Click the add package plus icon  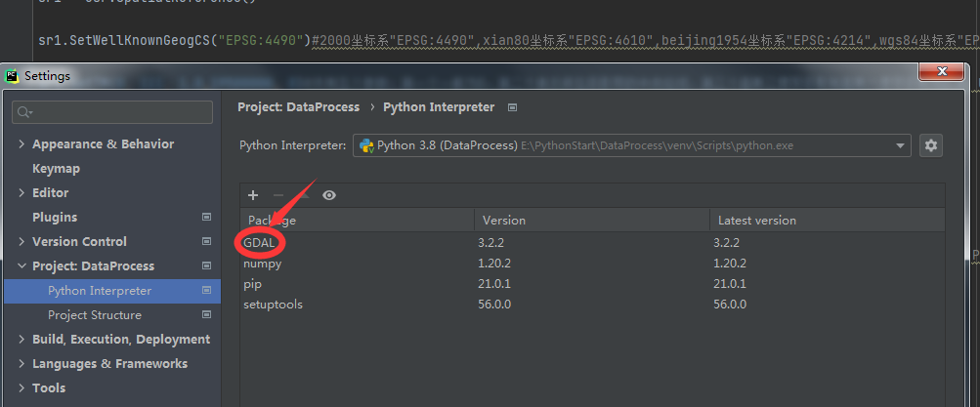pos(253,195)
